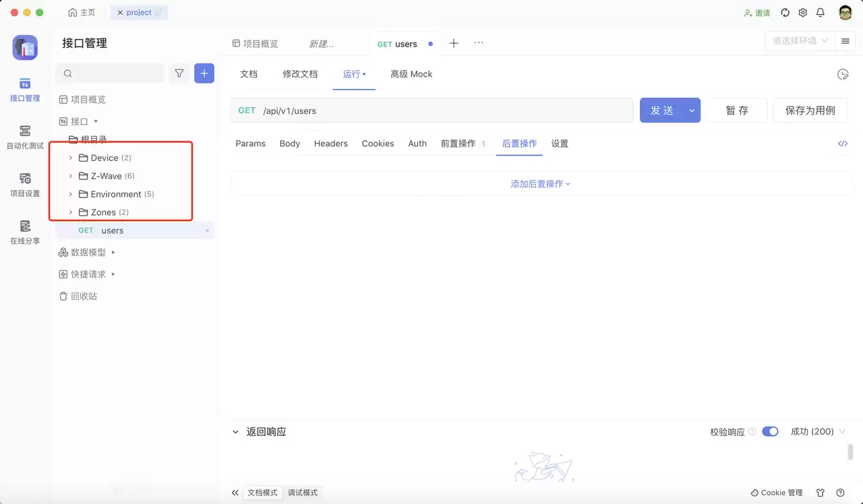Image resolution: width=863 pixels, height=504 pixels.
Task: Expand the Device folder
Action: click(x=70, y=158)
